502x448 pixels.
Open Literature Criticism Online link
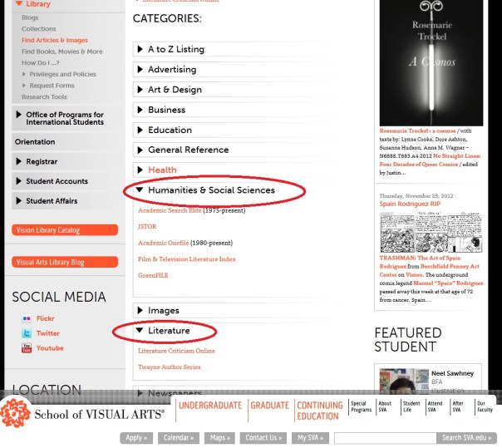point(176,351)
